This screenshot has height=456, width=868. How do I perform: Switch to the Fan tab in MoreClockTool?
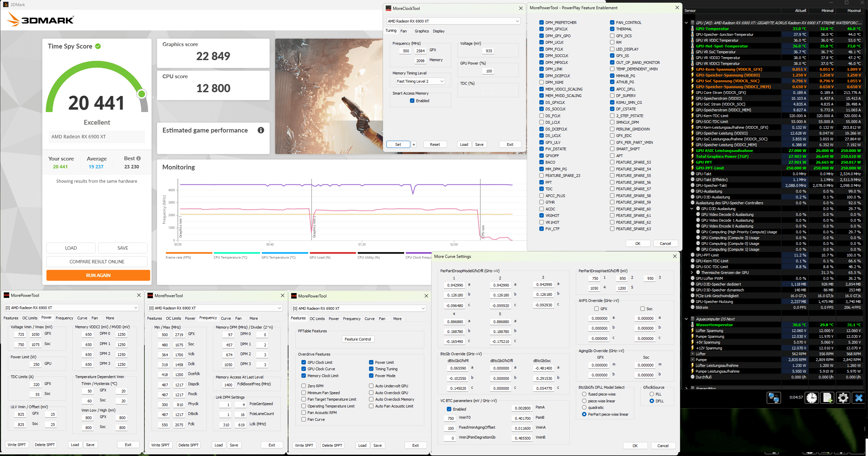coord(403,31)
